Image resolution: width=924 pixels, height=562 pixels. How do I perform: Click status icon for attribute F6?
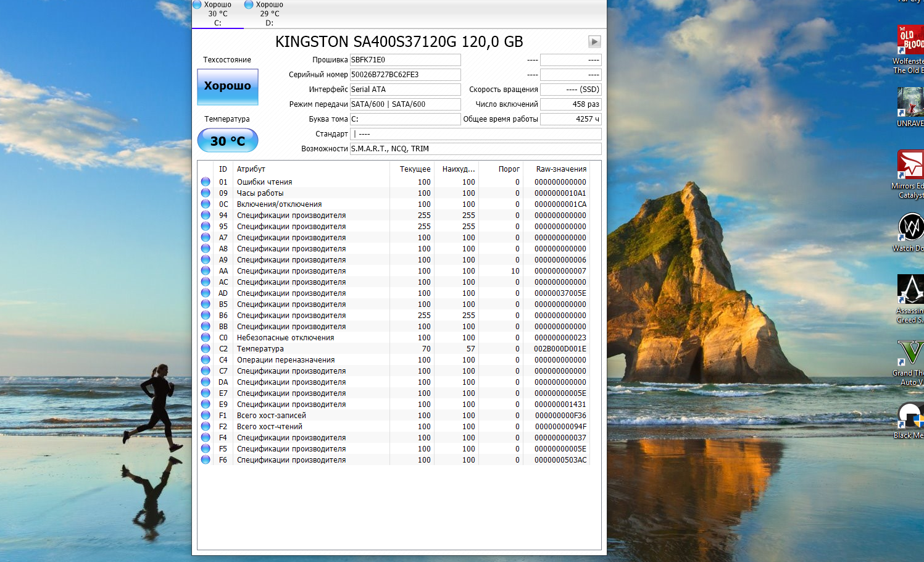click(206, 460)
